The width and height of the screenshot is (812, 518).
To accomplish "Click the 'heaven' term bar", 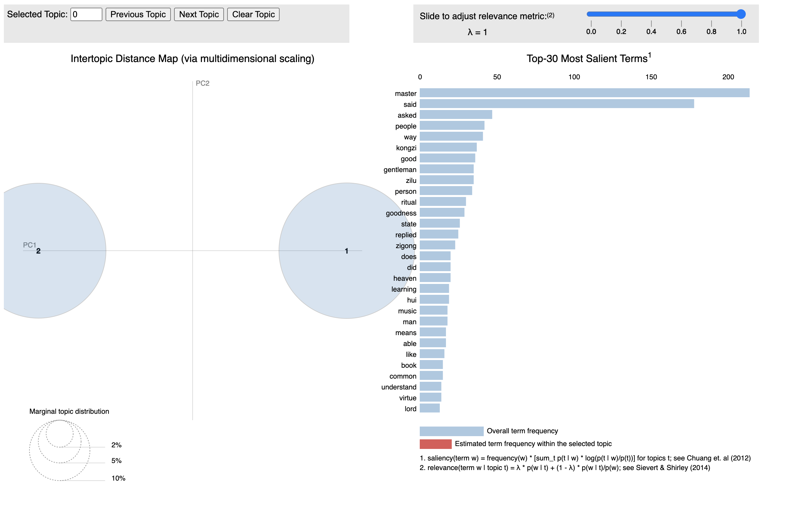I will 435,278.
